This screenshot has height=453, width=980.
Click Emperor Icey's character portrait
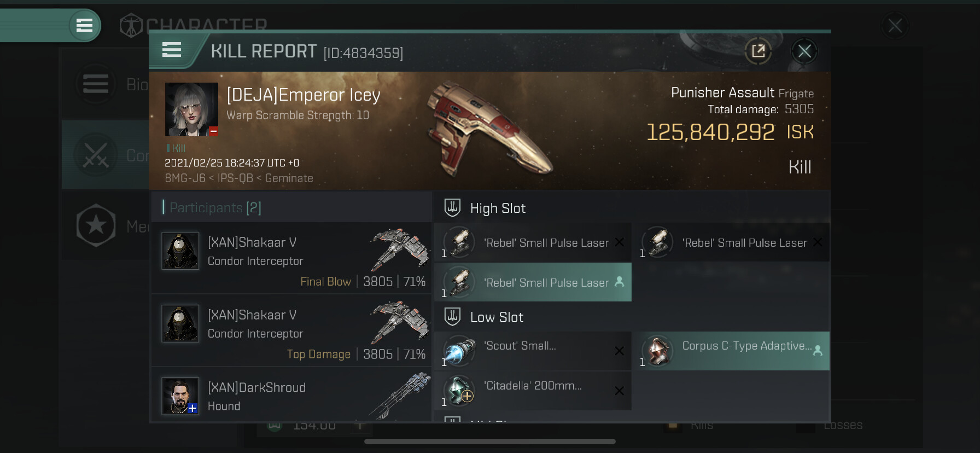[x=191, y=109]
